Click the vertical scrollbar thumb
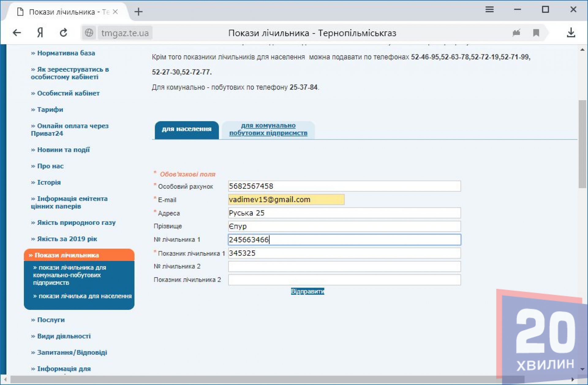The height and width of the screenshot is (385, 588). [582, 144]
